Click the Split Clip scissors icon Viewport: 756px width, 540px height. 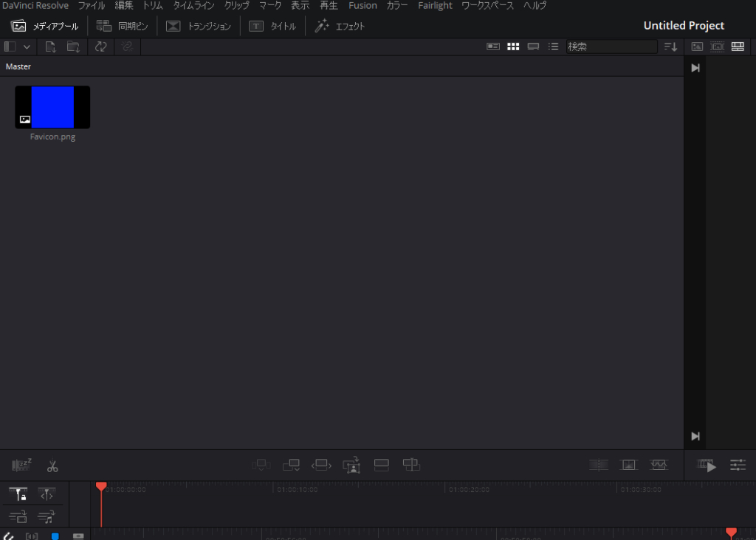pos(52,466)
